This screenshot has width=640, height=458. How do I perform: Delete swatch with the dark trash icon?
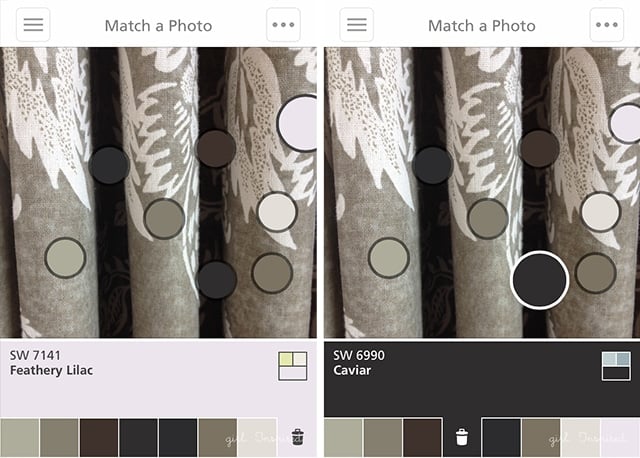pos(298,437)
